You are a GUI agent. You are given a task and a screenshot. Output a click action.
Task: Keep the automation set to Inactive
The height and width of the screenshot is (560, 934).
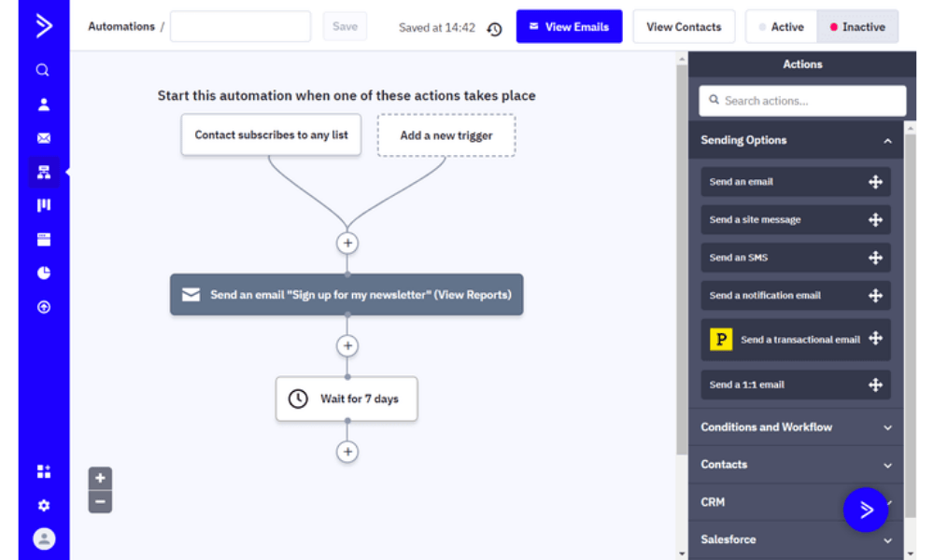[857, 26]
